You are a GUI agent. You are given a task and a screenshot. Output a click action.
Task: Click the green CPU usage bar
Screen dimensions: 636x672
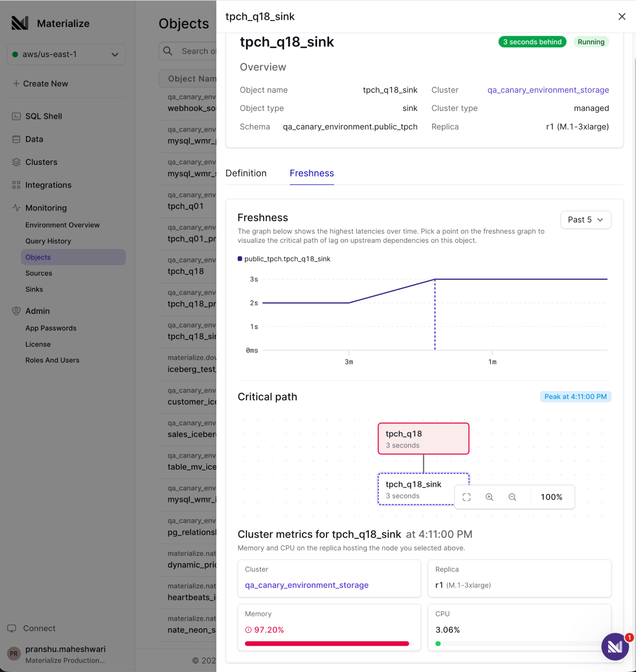(x=438, y=643)
